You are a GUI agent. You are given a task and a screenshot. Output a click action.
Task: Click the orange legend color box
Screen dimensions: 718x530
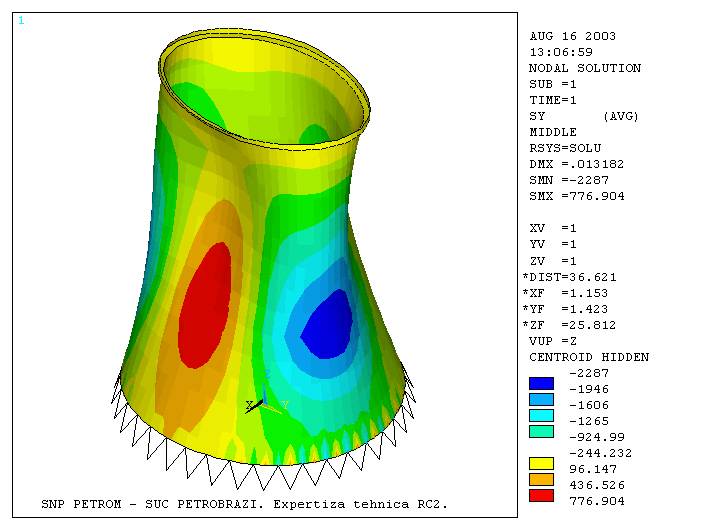(541, 478)
